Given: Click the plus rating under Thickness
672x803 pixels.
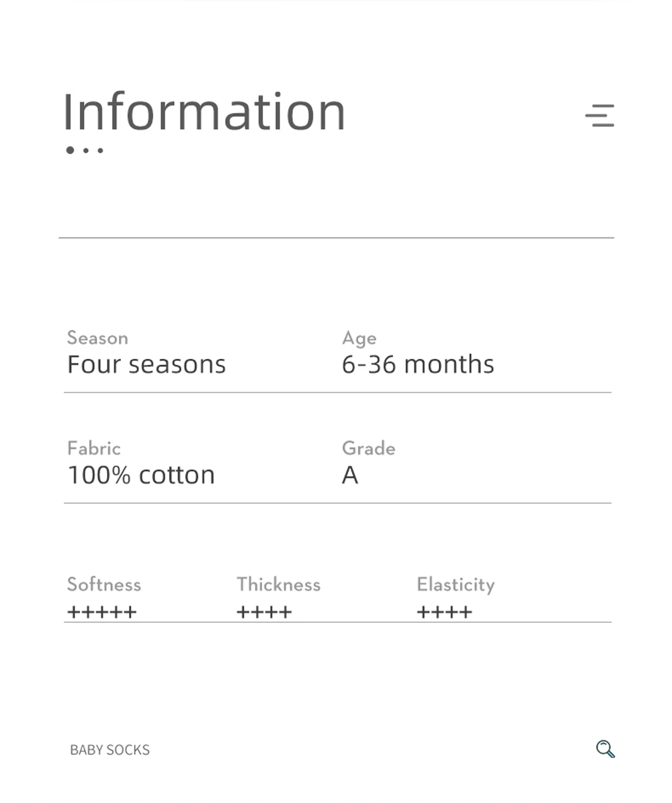Looking at the screenshot, I should [264, 612].
